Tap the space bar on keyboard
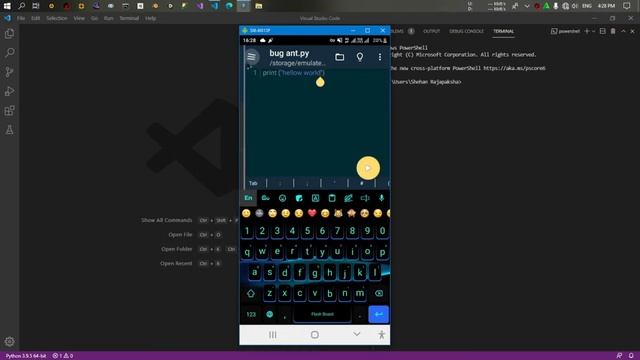 [x=322, y=314]
